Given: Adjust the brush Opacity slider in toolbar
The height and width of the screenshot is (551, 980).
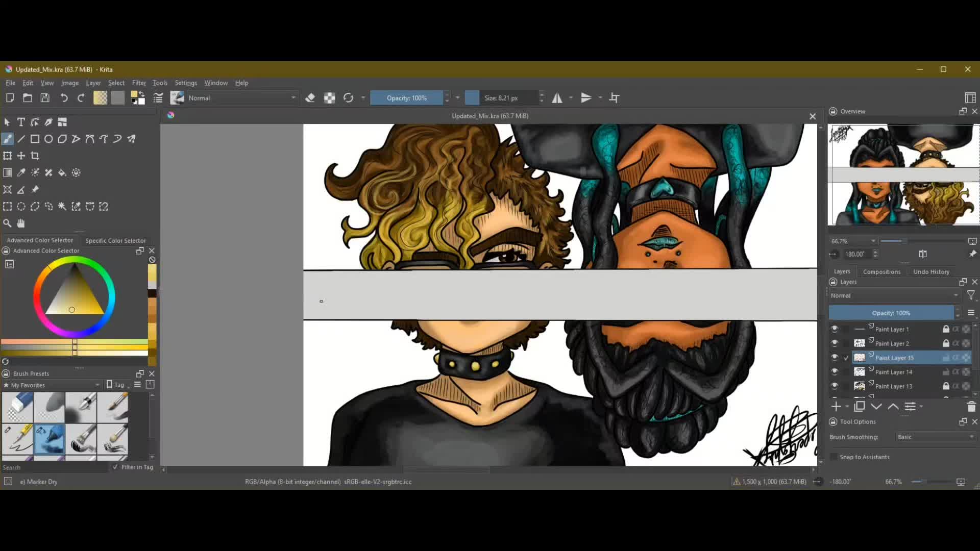Looking at the screenshot, I should [x=406, y=98].
